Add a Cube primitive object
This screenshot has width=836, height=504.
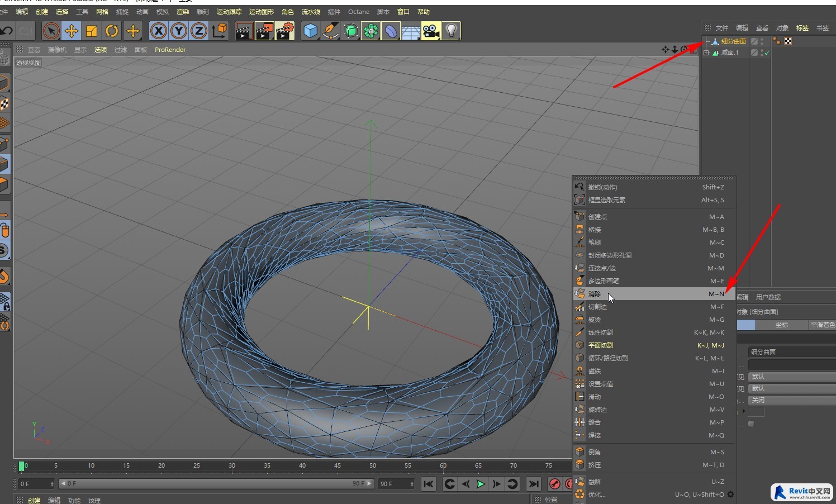point(310,31)
